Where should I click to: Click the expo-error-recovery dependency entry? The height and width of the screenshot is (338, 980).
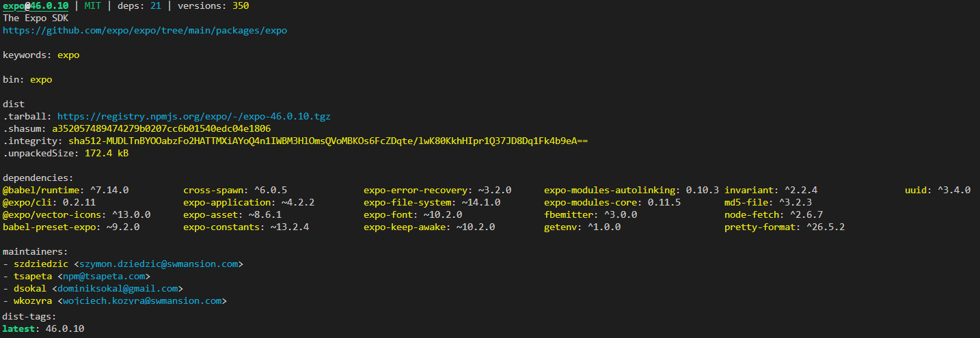click(x=437, y=191)
